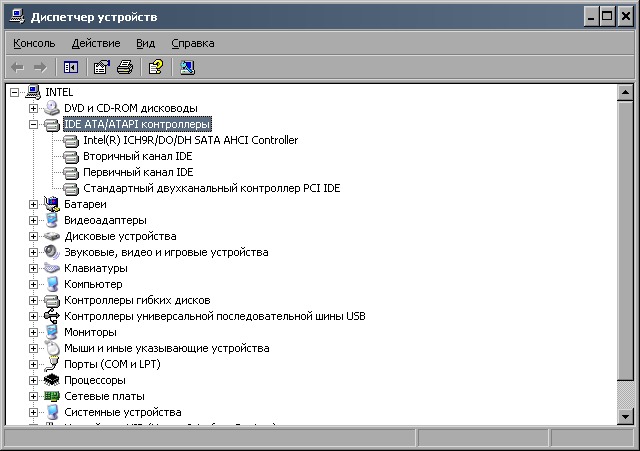
Task: Click the Первичный канал IDE icon
Action: click(71, 172)
